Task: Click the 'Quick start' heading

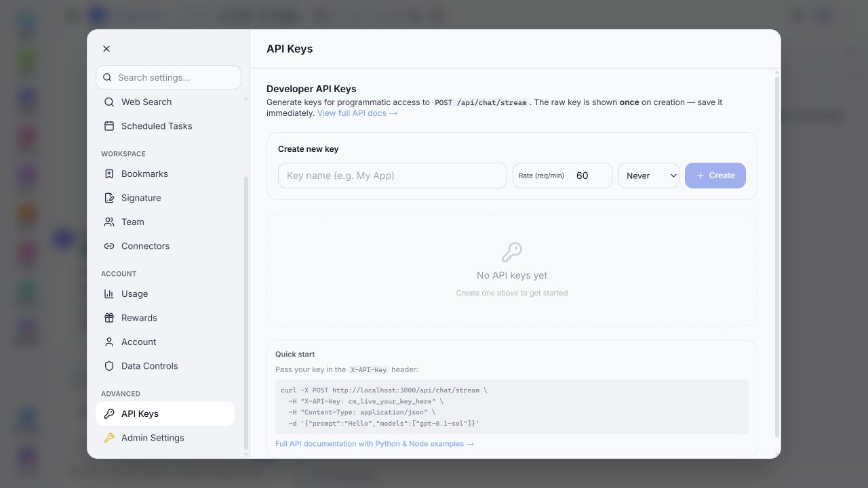Action: point(295,354)
